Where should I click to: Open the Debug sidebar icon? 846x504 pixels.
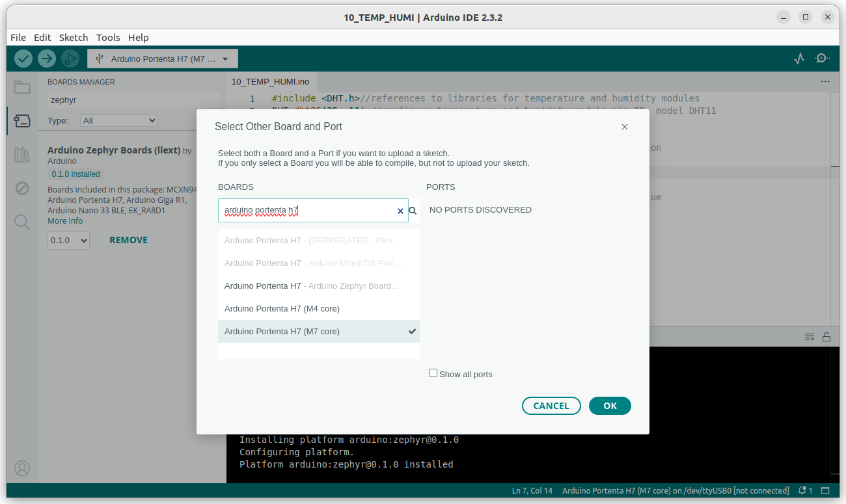tap(22, 189)
